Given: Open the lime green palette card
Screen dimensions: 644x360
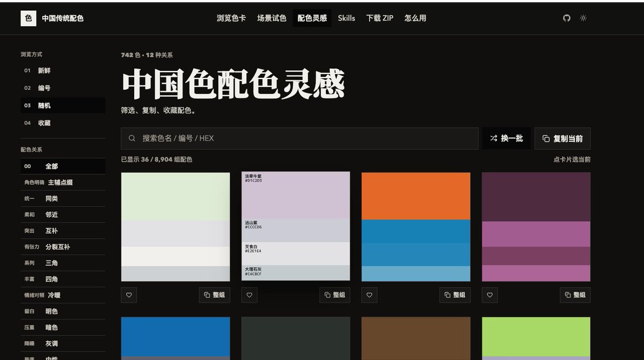Looking at the screenshot, I should [536, 338].
